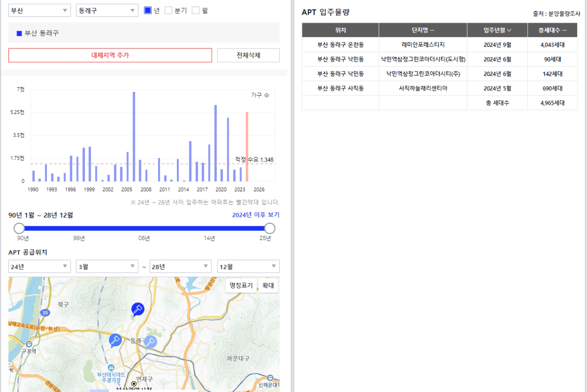The width and height of the screenshot is (587, 392).
Task: Click the 위치 column header
Action: click(x=340, y=30)
